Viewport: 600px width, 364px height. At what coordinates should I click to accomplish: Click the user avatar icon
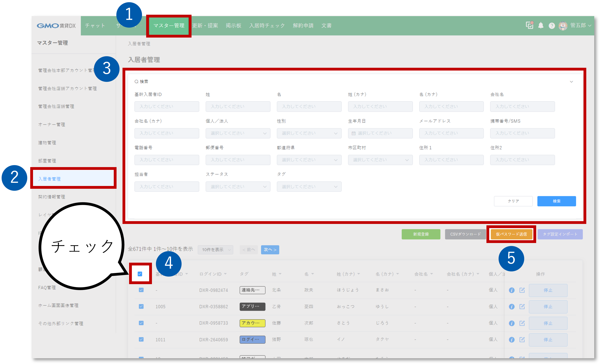coord(563,26)
